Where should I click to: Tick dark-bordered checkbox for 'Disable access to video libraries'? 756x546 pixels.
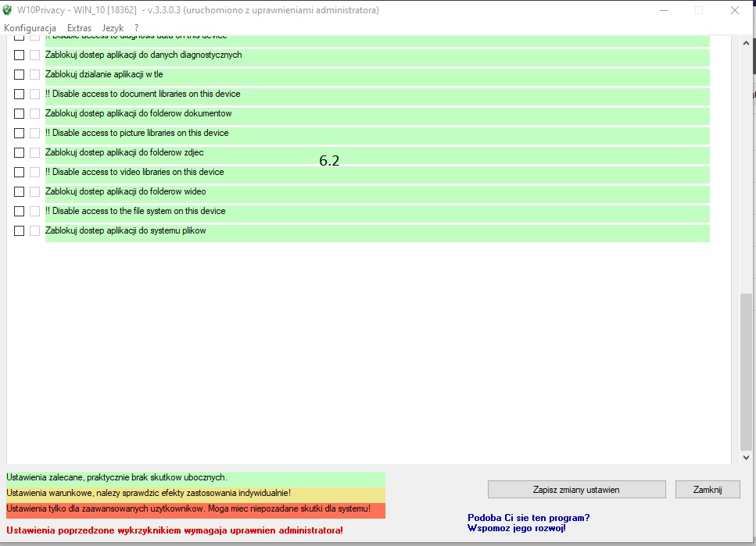coord(20,172)
